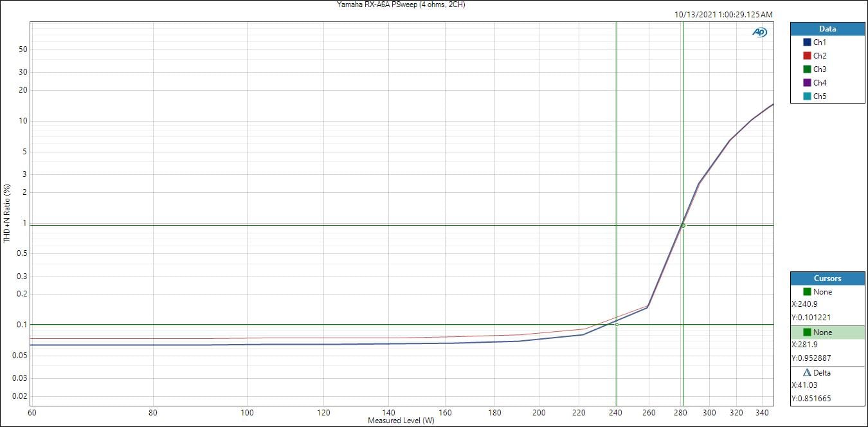Select the highlighted second cursor's green square
Screen dimensions: 868x427
point(807,332)
